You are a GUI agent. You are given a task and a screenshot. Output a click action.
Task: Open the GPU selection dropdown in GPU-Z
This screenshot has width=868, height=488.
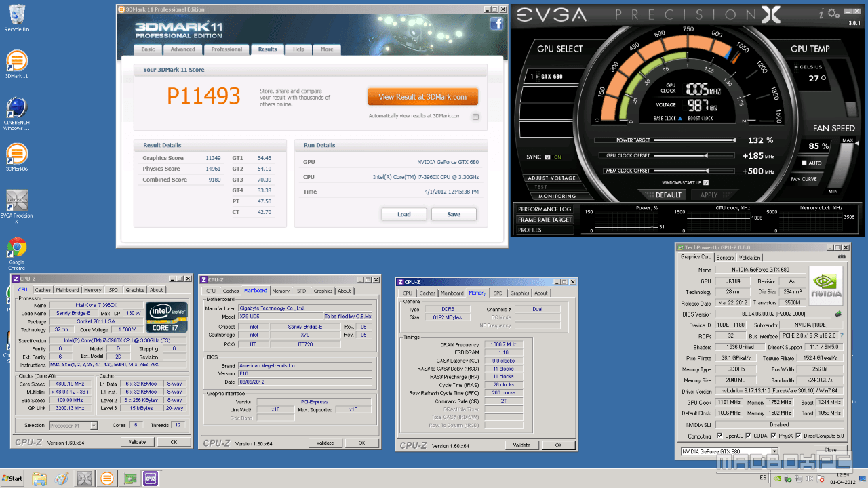point(729,451)
